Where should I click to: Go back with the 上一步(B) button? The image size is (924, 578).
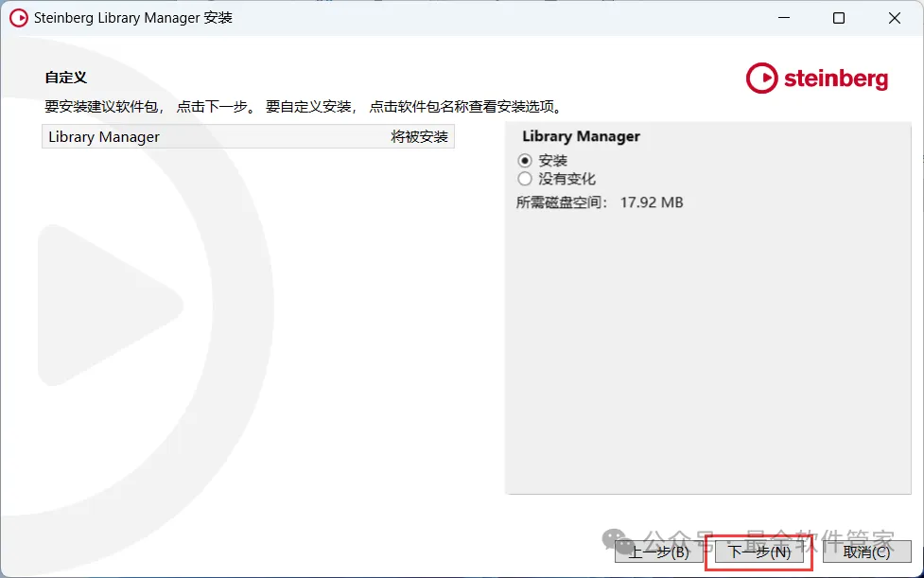point(658,552)
